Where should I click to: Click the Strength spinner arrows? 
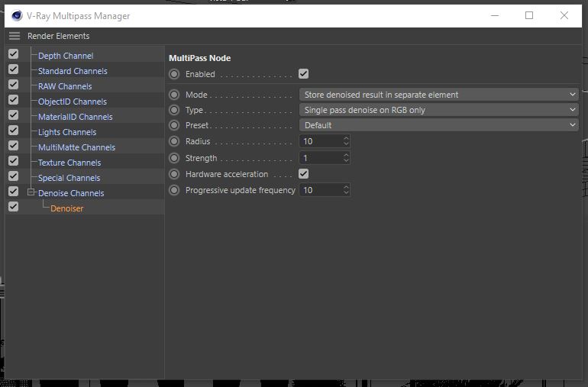346,158
